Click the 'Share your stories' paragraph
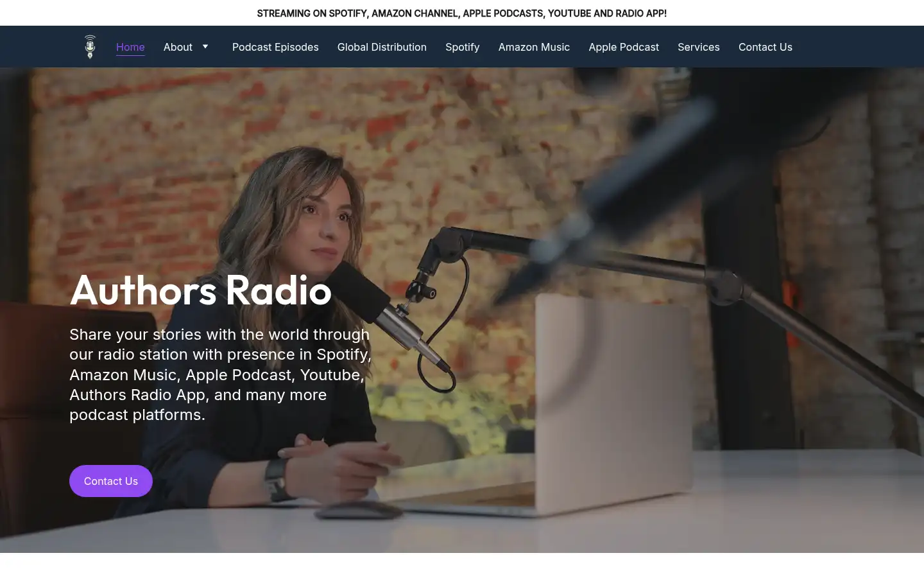This screenshot has width=924, height=578. 221,374
